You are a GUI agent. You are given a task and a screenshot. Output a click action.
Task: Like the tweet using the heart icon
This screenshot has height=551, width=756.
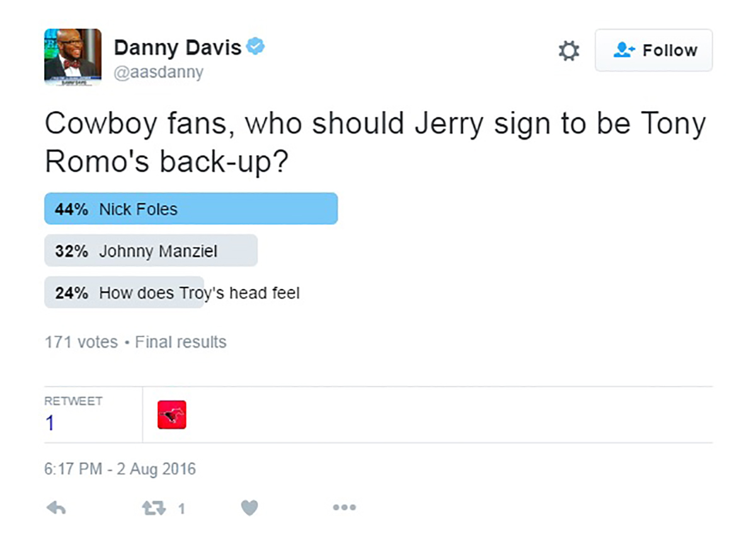point(249,507)
